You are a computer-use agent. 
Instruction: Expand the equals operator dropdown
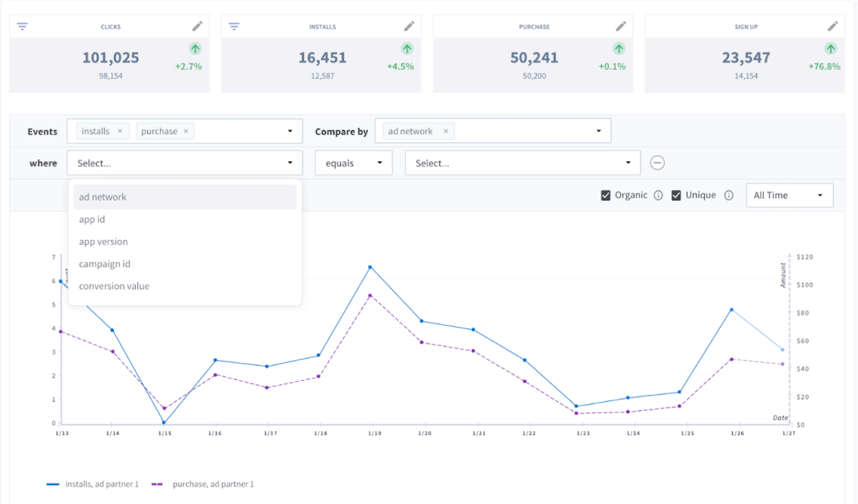(353, 162)
